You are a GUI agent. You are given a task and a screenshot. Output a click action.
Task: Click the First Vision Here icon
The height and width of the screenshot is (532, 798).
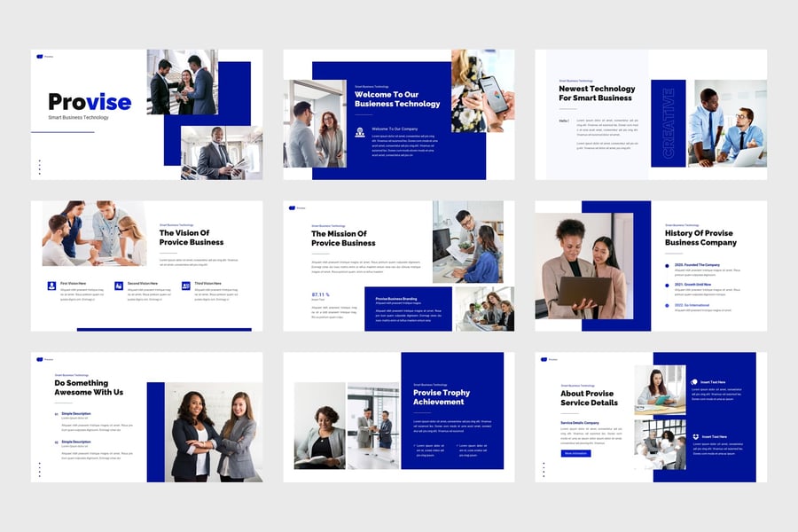51,286
